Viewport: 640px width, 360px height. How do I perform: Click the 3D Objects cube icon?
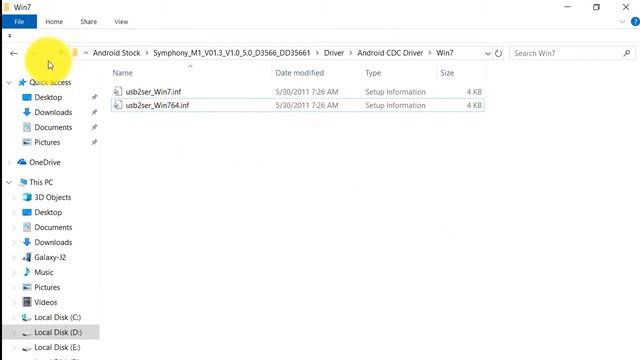[x=27, y=197]
